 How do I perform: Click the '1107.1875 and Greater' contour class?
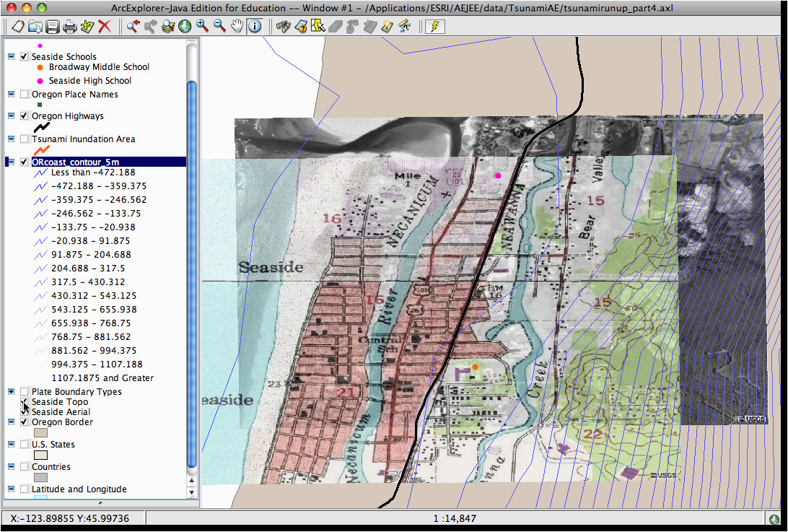[x=102, y=378]
